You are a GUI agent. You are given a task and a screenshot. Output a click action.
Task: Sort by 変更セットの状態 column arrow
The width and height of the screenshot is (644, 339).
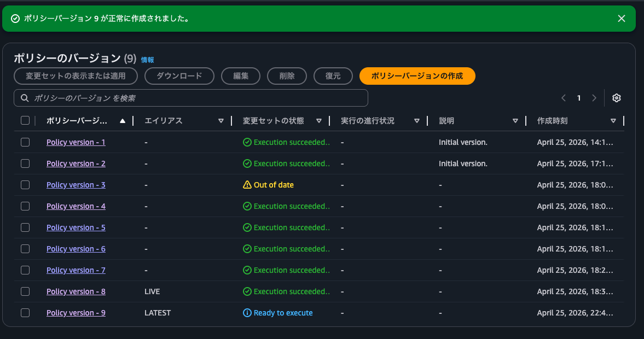pos(319,121)
